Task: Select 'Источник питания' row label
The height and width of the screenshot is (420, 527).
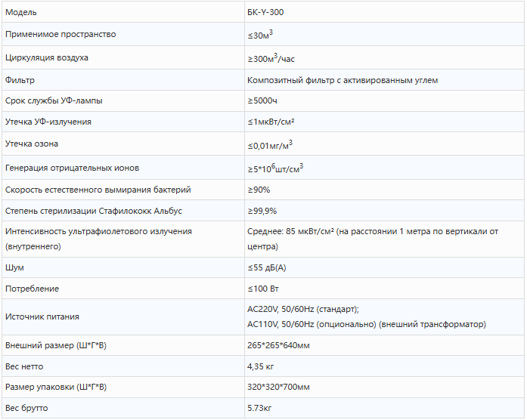Action: tap(42, 317)
